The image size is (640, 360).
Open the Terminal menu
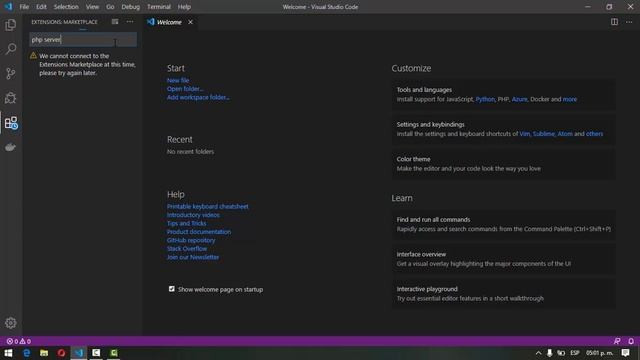point(159,7)
